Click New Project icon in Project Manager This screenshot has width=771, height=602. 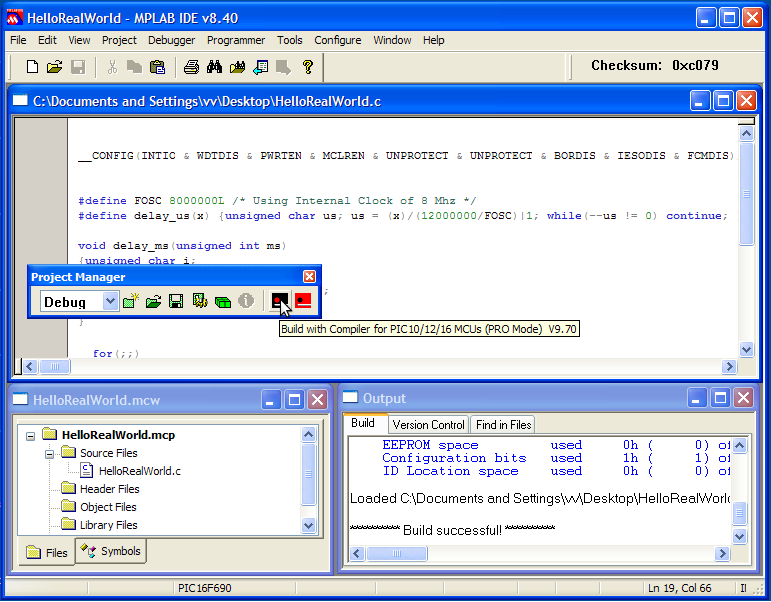point(130,301)
